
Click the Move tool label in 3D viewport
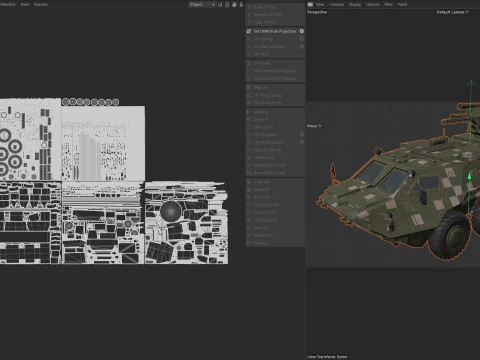click(x=314, y=126)
